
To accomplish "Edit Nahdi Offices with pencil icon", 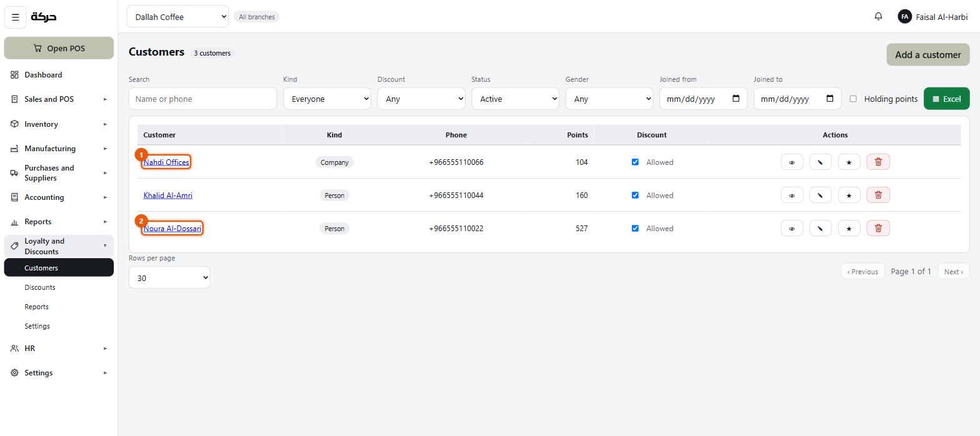I will [820, 162].
